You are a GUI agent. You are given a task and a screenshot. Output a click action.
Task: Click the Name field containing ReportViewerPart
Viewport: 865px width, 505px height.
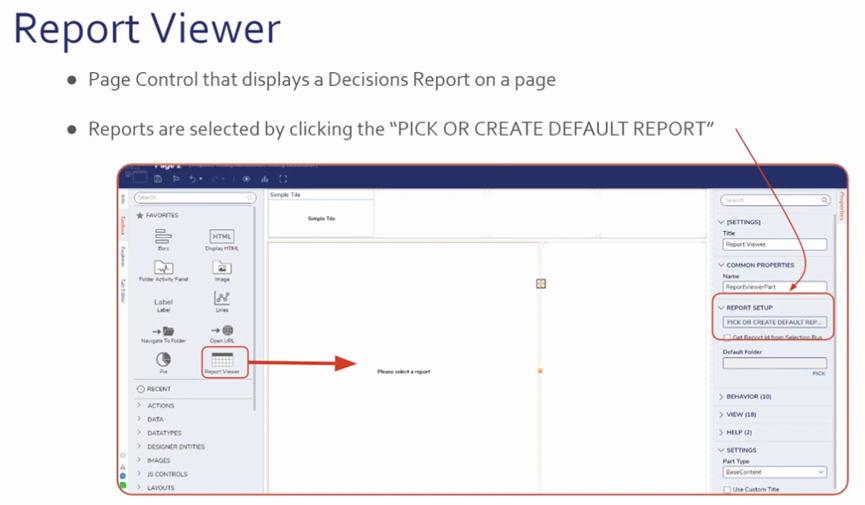click(x=775, y=287)
